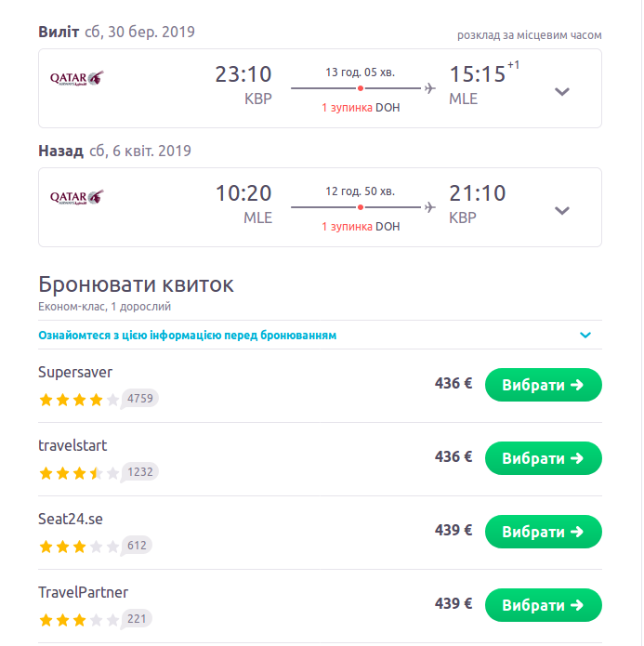Click travelstart star rating

click(79, 473)
